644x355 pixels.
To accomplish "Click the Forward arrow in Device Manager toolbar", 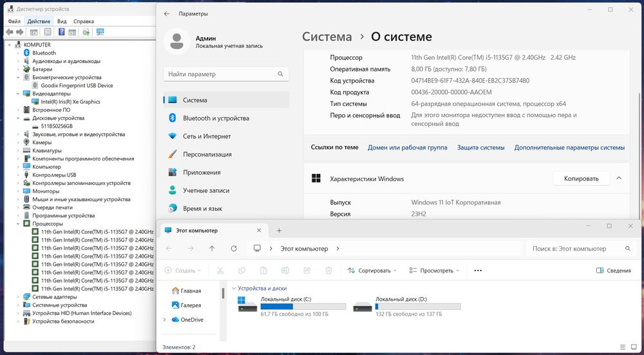I will [x=19, y=32].
